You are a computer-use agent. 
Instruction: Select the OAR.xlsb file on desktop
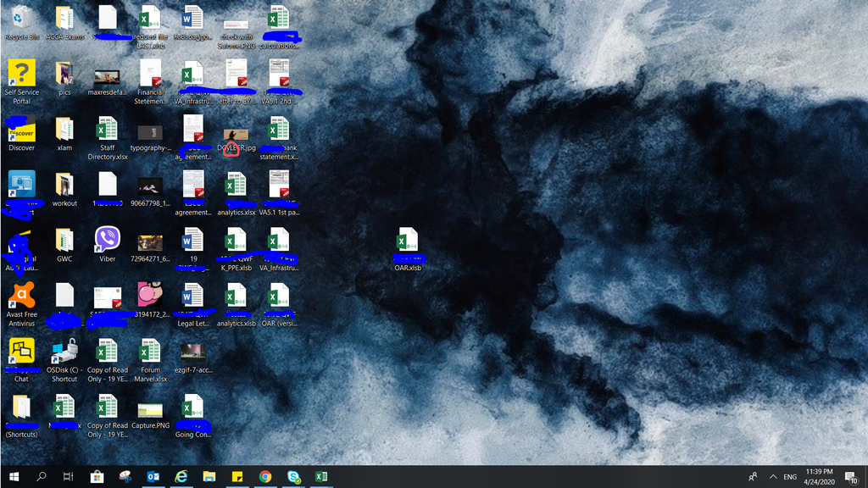click(x=408, y=248)
